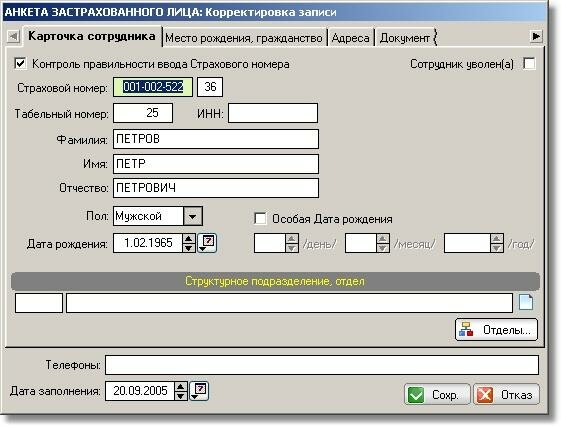
Task: Click the ИНН input field
Action: (x=273, y=113)
